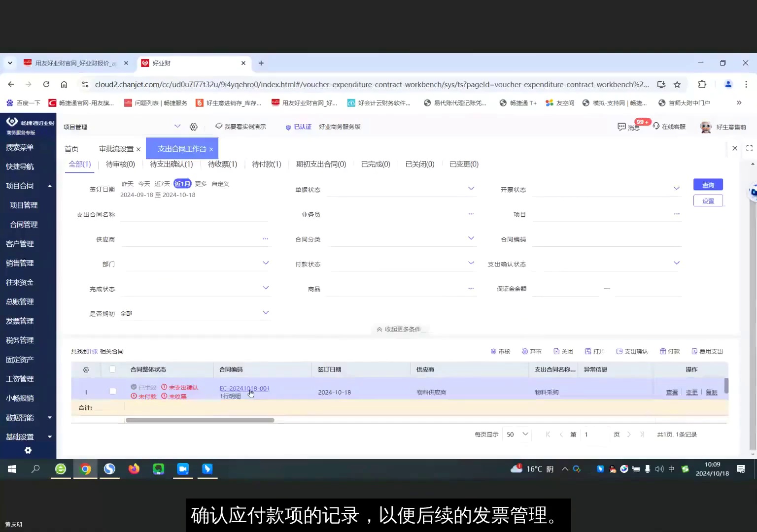Click the blue 查询 query button
Screen dimensions: 757x532
click(708, 184)
